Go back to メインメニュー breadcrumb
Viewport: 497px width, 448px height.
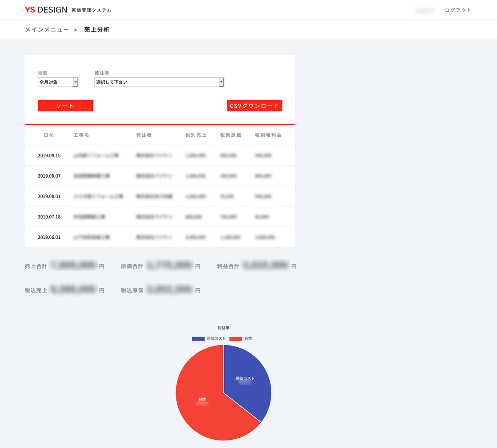point(47,30)
